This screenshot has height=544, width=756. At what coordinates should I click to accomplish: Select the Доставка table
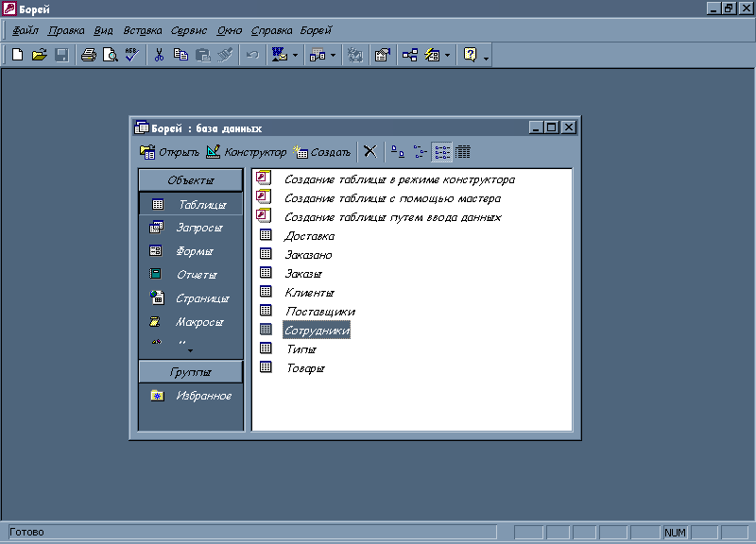coord(309,236)
